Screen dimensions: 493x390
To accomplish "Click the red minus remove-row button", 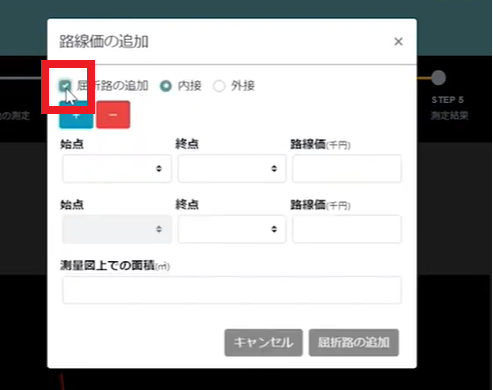I will [x=113, y=115].
